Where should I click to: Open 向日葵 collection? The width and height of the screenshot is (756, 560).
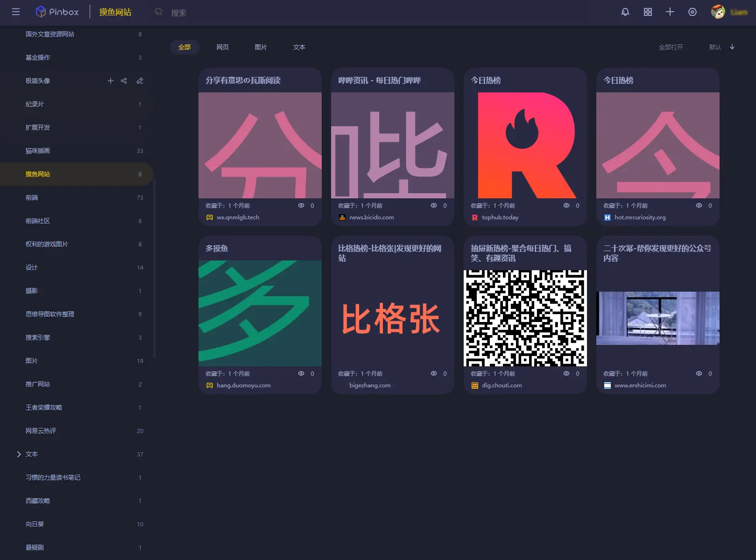point(77,524)
